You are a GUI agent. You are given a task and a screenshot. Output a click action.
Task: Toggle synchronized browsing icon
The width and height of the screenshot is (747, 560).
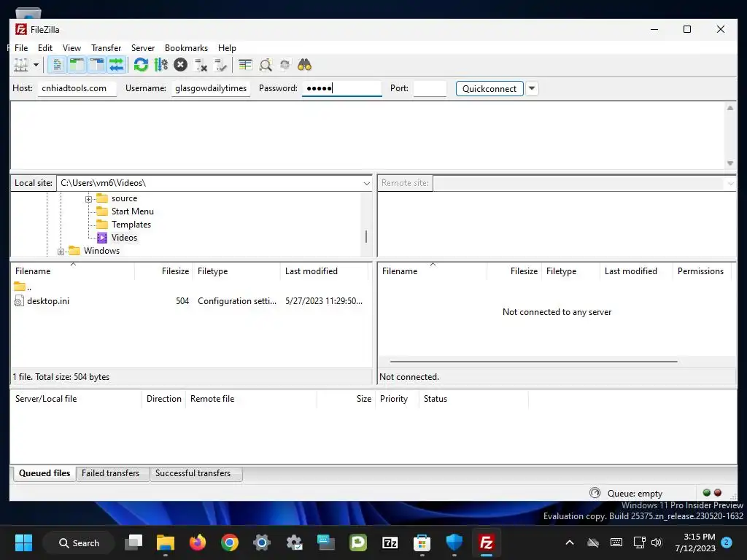pyautogui.click(x=285, y=65)
